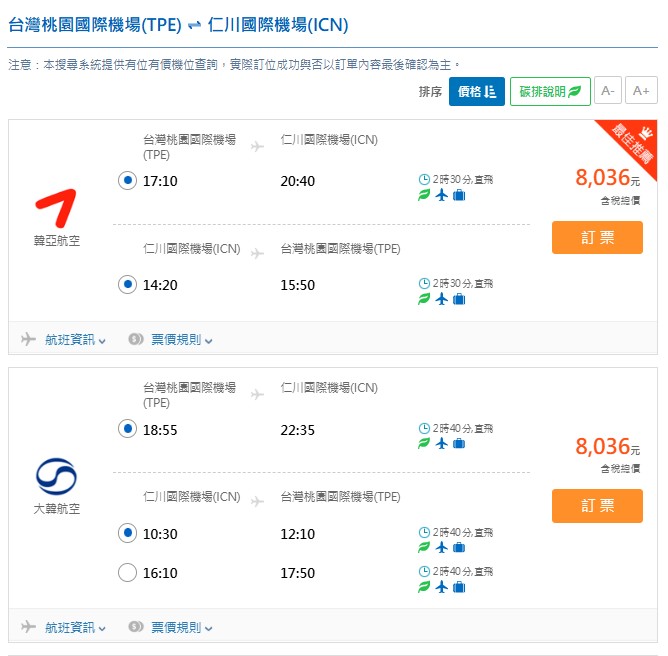Book the Korean Air flight with 訂票
The width and height of the screenshot is (668, 656).
click(597, 506)
